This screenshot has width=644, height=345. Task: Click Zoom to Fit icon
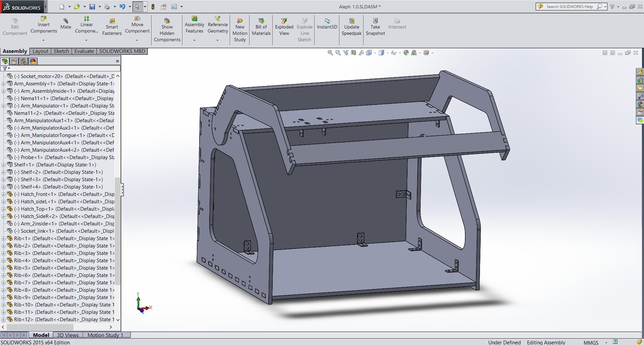(330, 53)
